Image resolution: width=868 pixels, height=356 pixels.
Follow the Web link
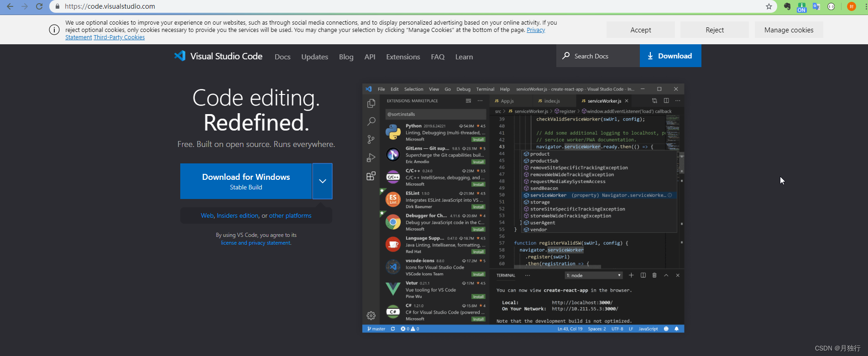click(207, 215)
